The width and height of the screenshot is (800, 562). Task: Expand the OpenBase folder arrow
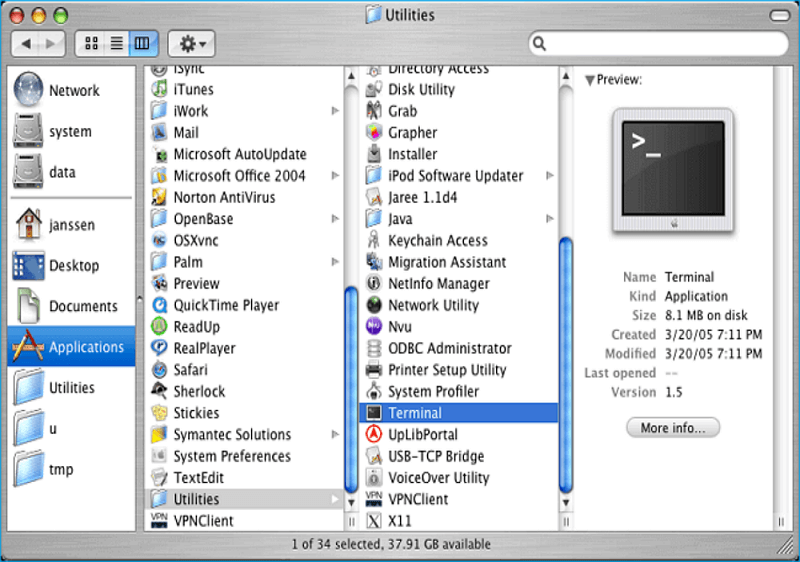click(335, 219)
